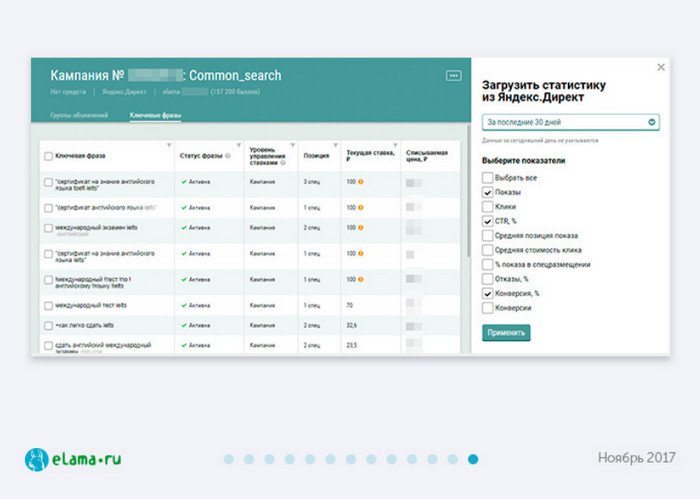This screenshot has height=499, width=700.
Task: Click the table vertical scrollbar
Action: (468, 192)
